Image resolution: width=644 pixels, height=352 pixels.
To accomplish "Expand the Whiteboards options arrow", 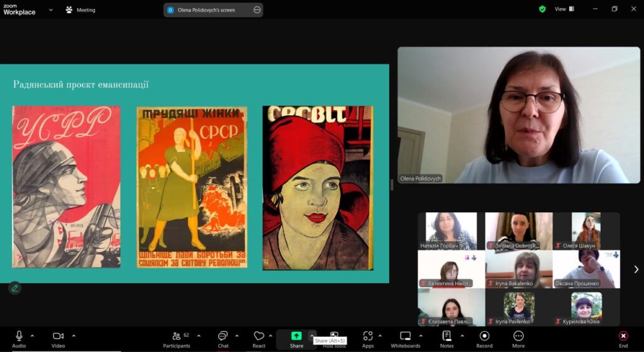I will click(421, 336).
